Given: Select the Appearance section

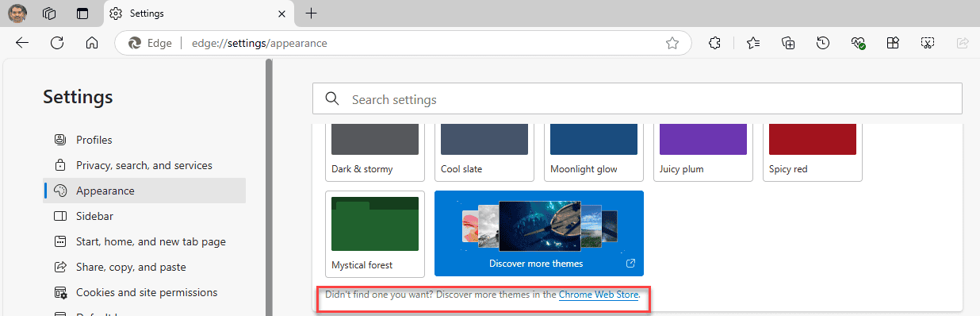Looking at the screenshot, I should (144, 191).
